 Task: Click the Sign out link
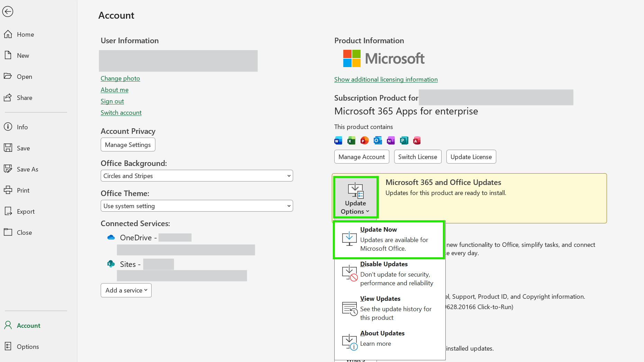click(x=112, y=101)
